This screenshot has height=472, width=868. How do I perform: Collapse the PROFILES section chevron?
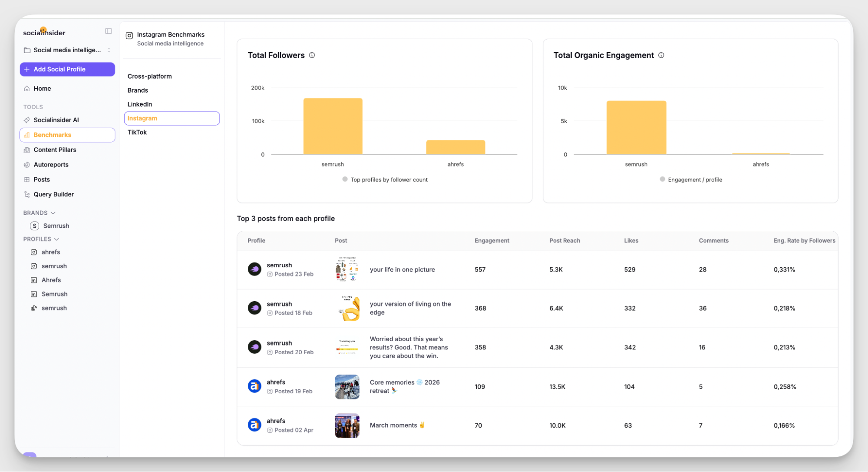pos(56,239)
